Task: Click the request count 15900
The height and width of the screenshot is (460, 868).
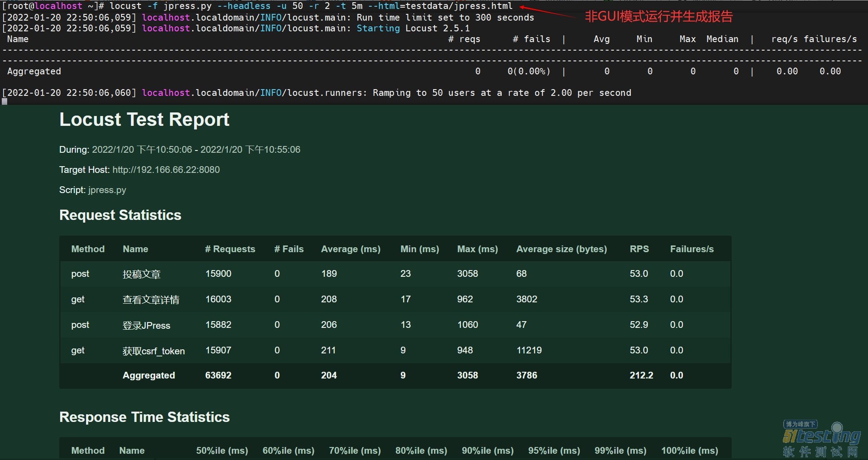Action: [218, 274]
